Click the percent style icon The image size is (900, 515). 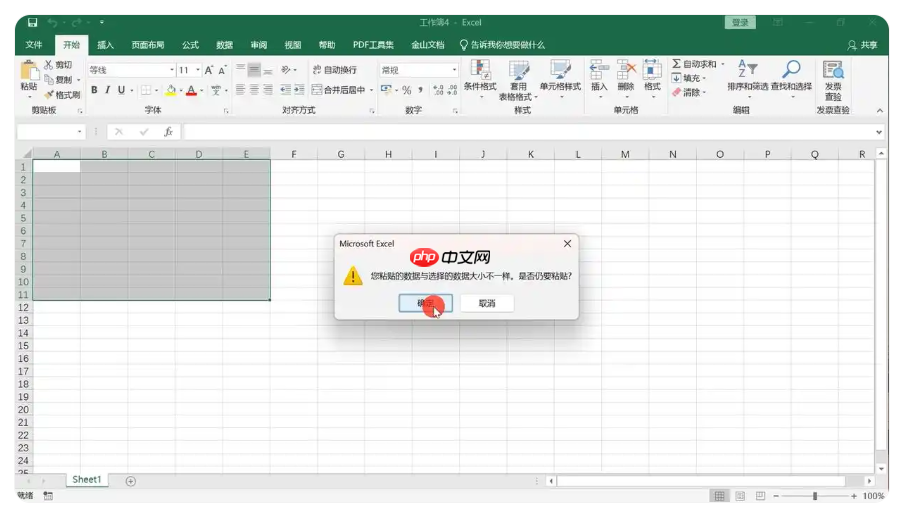pyautogui.click(x=406, y=90)
